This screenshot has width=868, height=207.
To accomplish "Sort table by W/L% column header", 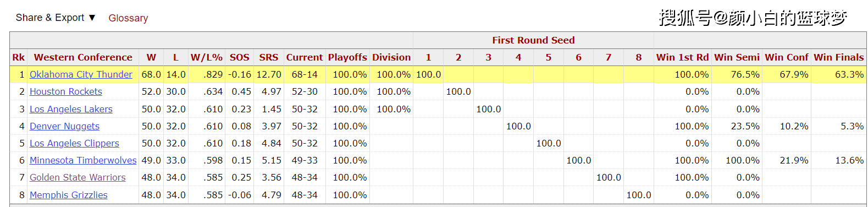I will pos(207,57).
